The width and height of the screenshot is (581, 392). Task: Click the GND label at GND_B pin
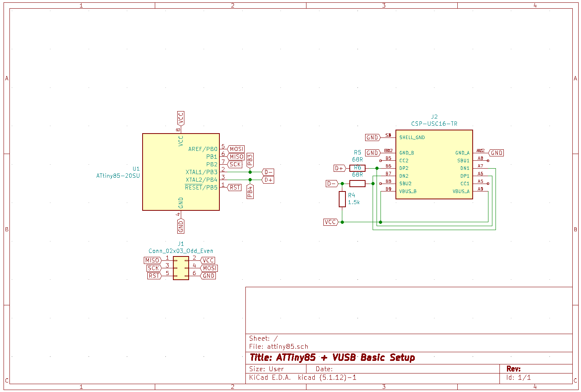373,153
